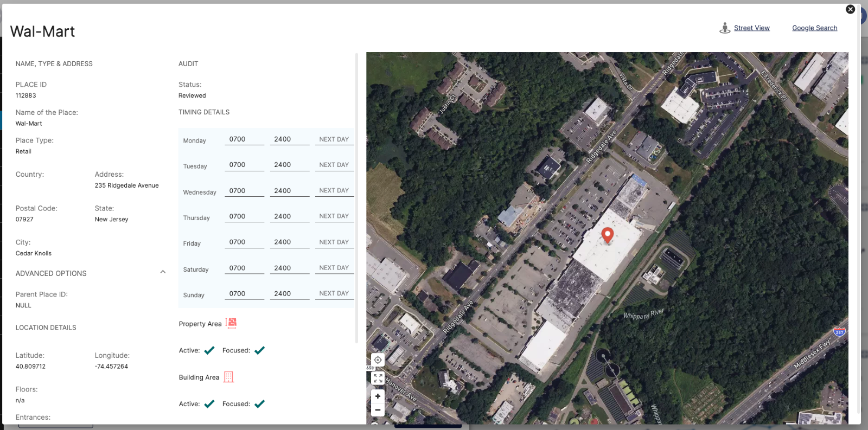This screenshot has width=868, height=430.
Task: Select address text 235 Ridgedale Avenue
Action: pyautogui.click(x=127, y=185)
